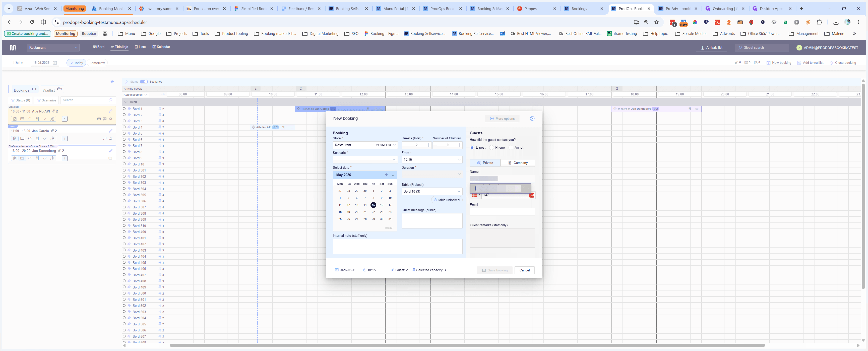Click the search magnifier in bookings search box
Image resolution: width=868 pixels, height=351 pixels.
tap(110, 100)
